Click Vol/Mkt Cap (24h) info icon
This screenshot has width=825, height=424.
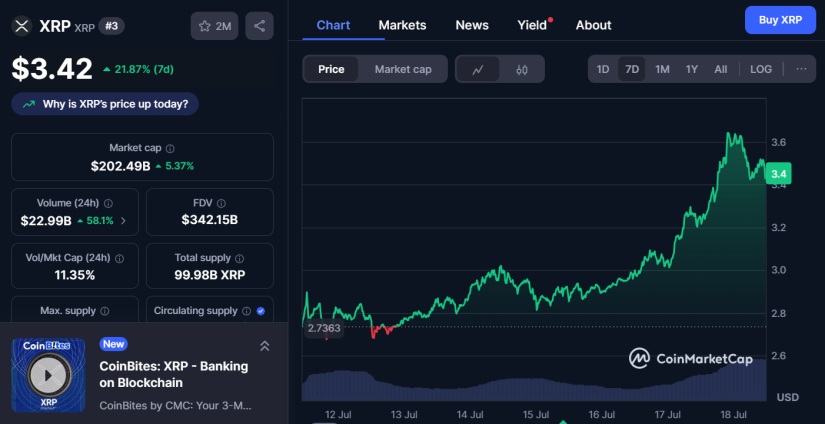119,258
